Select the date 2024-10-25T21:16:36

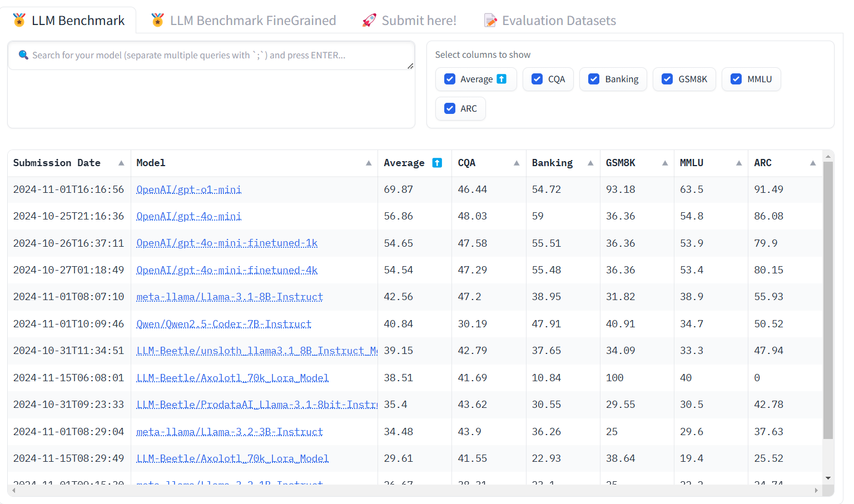click(68, 216)
